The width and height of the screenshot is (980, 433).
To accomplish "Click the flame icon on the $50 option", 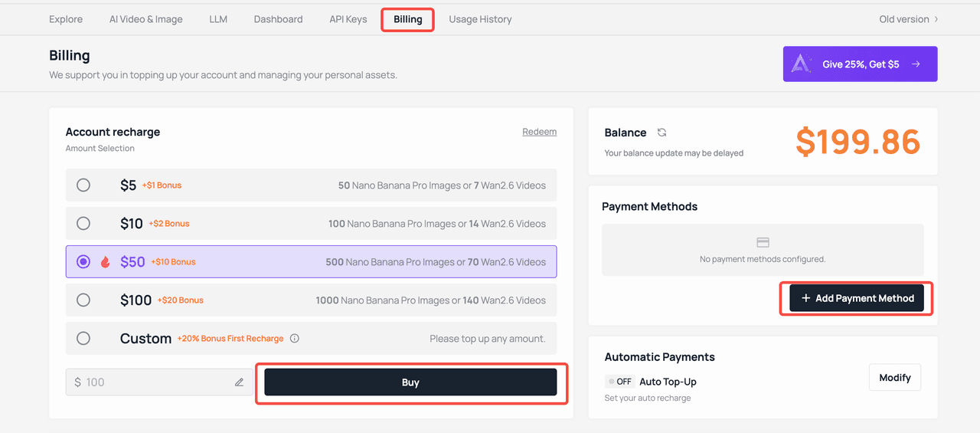I will (x=106, y=262).
